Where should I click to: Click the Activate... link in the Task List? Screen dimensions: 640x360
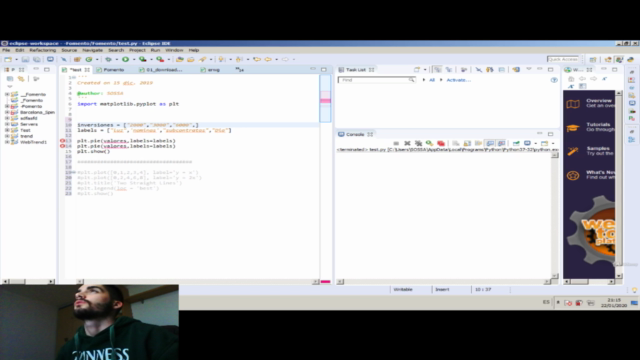[x=458, y=80]
